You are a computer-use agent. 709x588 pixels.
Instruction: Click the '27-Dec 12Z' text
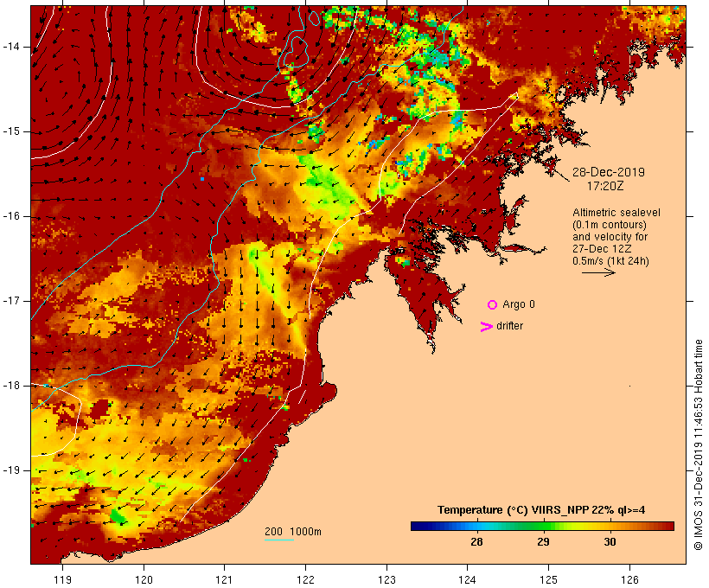point(602,249)
